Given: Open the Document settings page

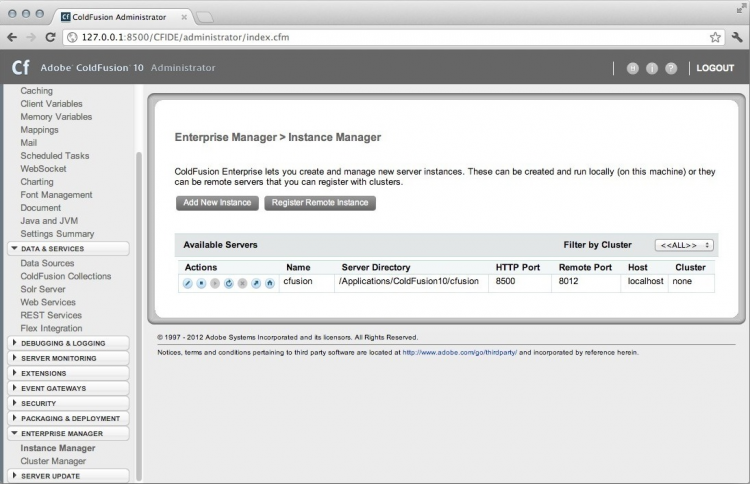Looking at the screenshot, I should click(x=41, y=208).
